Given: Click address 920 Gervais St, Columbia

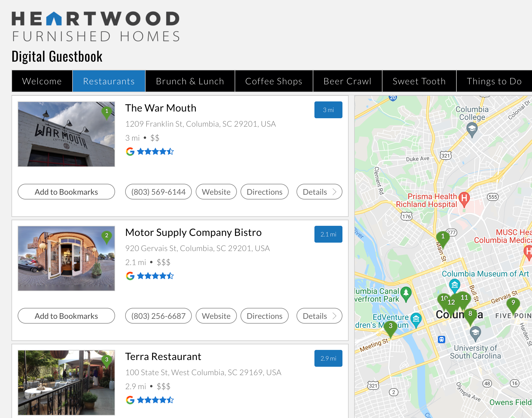Looking at the screenshot, I should [x=197, y=248].
